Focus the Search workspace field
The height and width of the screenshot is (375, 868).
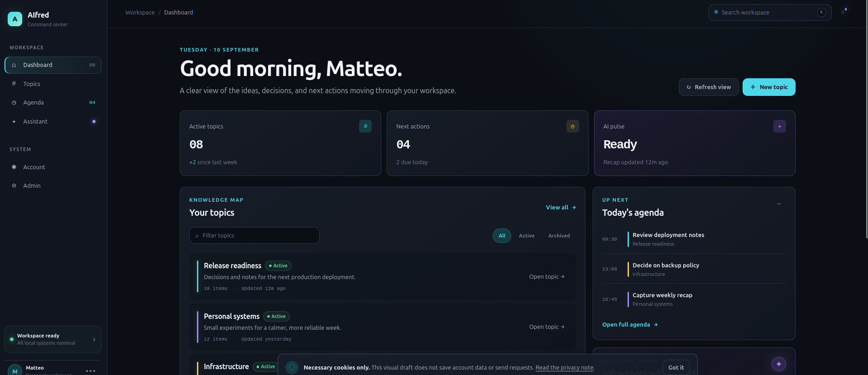pyautogui.click(x=770, y=12)
